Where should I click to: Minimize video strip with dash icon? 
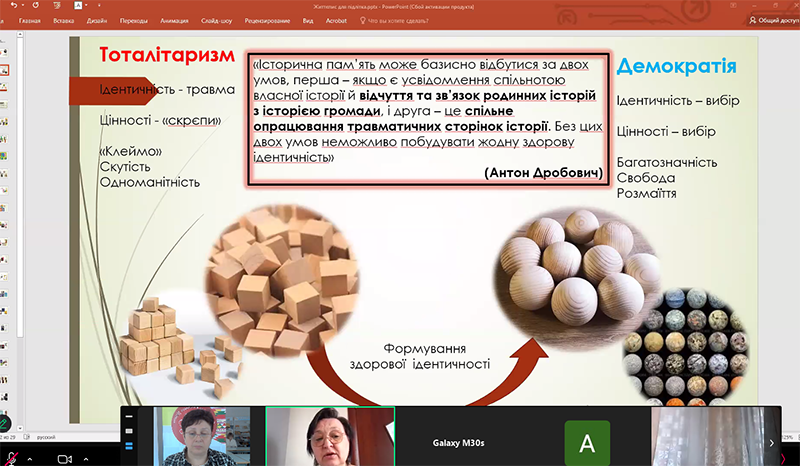129,416
